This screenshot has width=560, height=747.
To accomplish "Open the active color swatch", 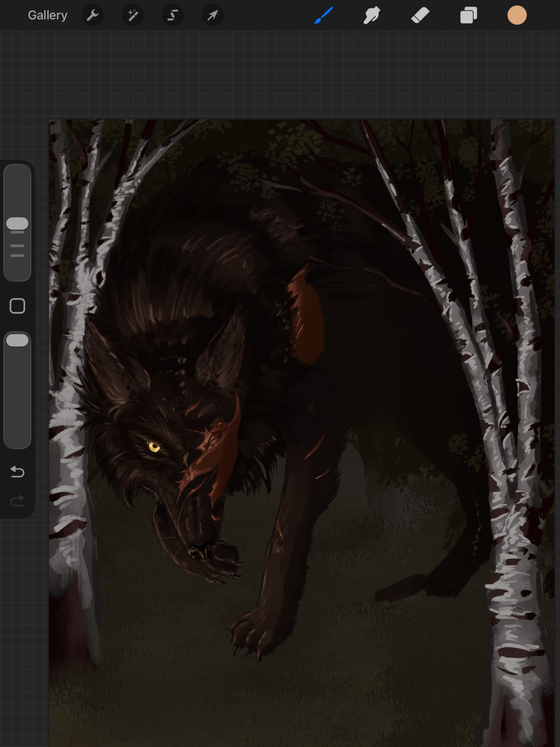I will pyautogui.click(x=517, y=15).
